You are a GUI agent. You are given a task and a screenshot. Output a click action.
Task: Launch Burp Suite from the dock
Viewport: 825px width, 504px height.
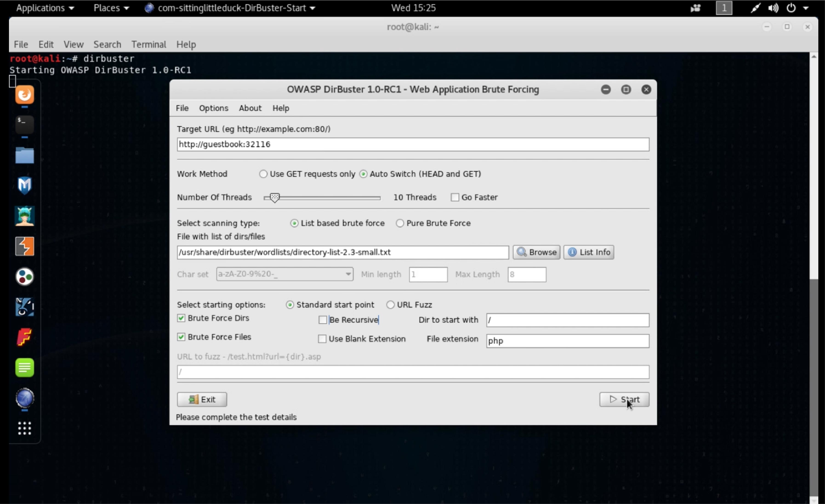(x=24, y=246)
